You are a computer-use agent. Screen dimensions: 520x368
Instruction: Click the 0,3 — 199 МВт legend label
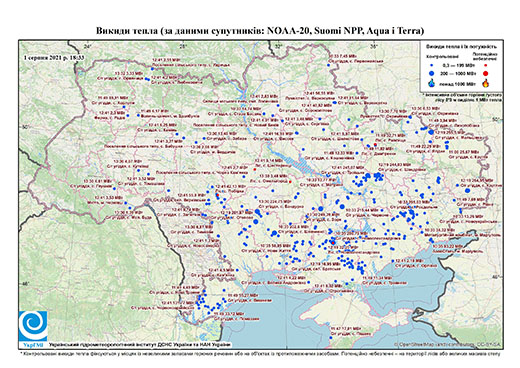(458, 65)
